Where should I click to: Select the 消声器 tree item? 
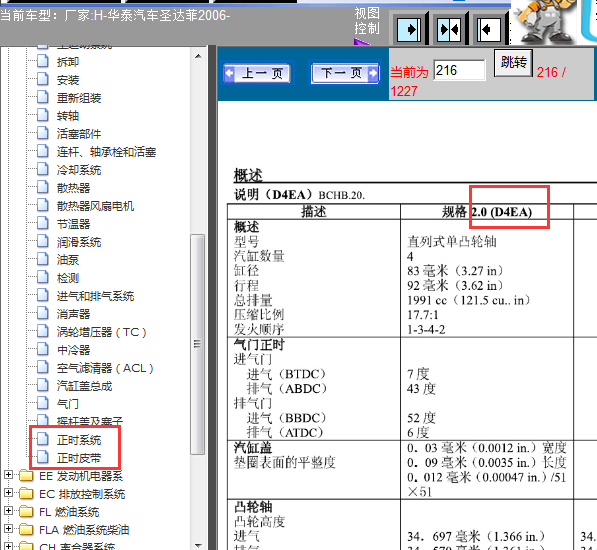[73, 314]
